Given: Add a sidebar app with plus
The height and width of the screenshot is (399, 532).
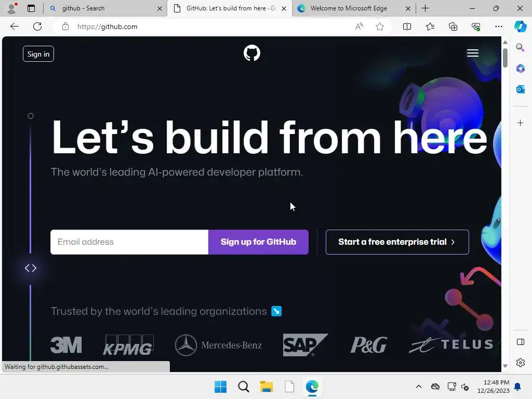Looking at the screenshot, I should [520, 123].
